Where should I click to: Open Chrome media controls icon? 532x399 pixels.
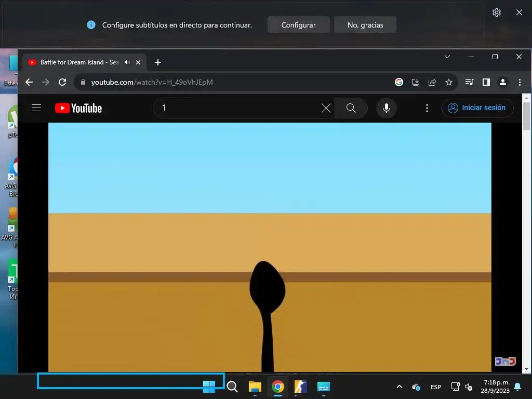click(x=470, y=82)
